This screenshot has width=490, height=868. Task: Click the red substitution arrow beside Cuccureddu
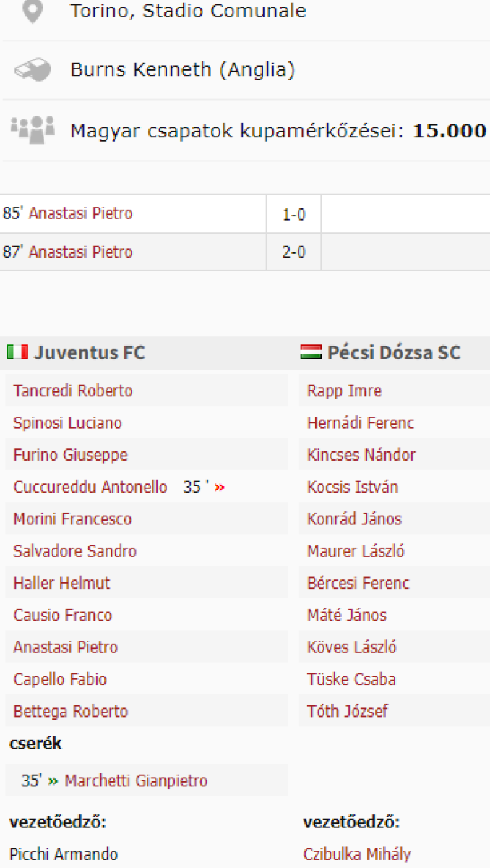point(220,488)
